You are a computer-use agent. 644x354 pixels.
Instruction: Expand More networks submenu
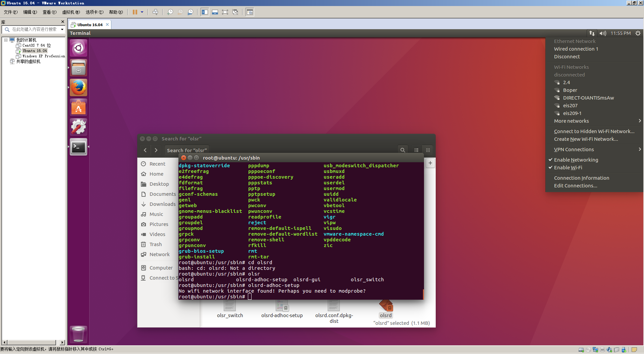[594, 121]
